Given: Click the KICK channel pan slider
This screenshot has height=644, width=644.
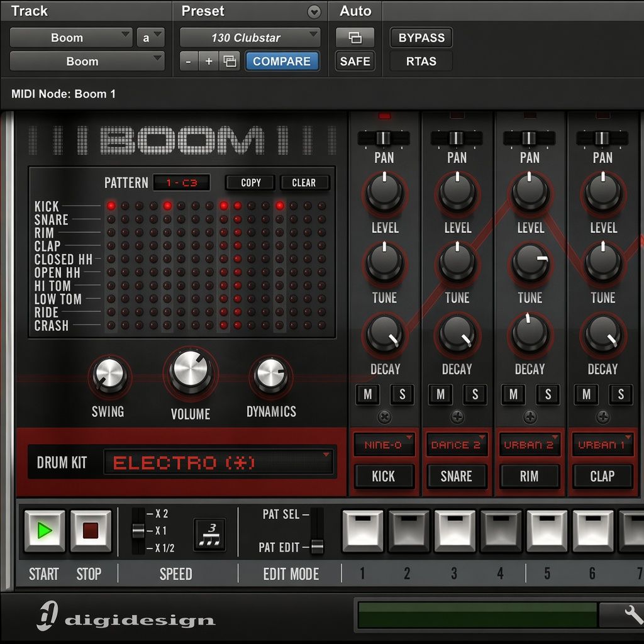Looking at the screenshot, I should (x=384, y=138).
